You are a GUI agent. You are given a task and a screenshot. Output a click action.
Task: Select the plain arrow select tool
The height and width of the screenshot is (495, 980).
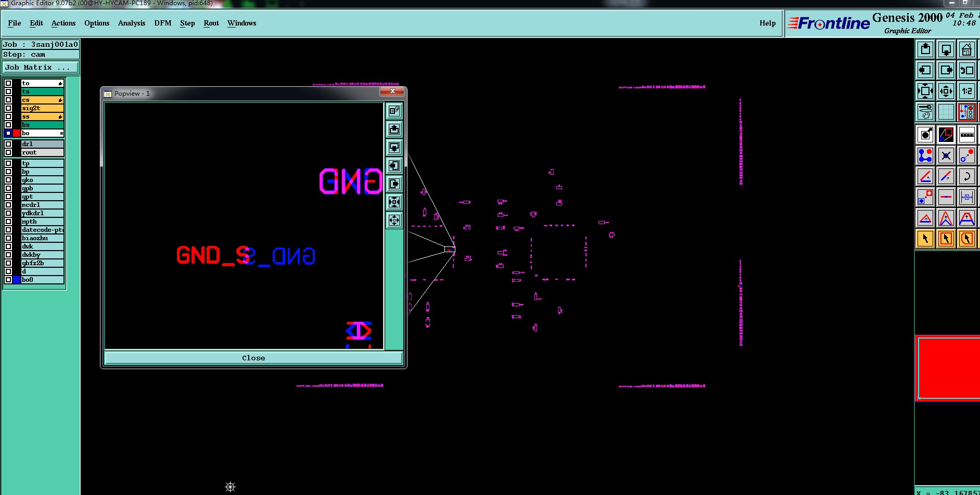925,239
